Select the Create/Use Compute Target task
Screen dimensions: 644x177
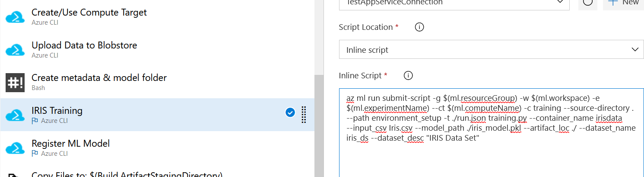[158, 16]
